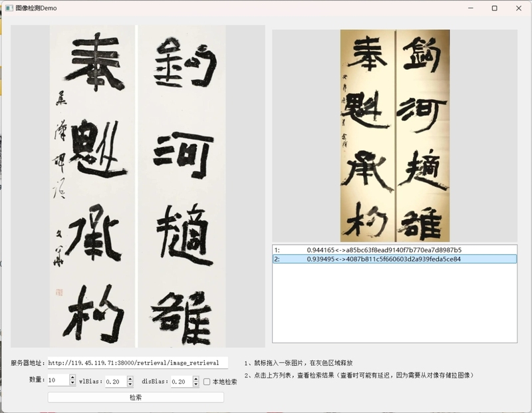Click the disBias value field
Image resolution: width=532 pixels, height=413 pixels.
point(182,382)
